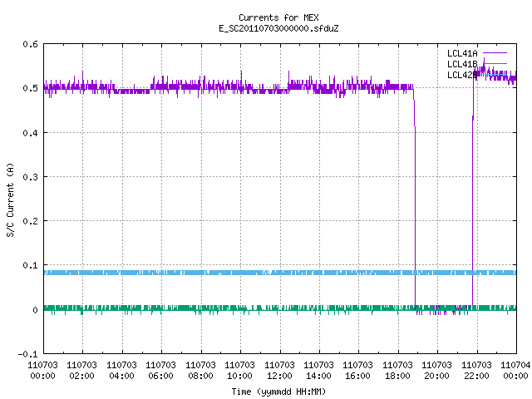Select the file name E_SC20110703000000.sfduZ
This screenshot has height=399, width=532.
coord(278,28)
